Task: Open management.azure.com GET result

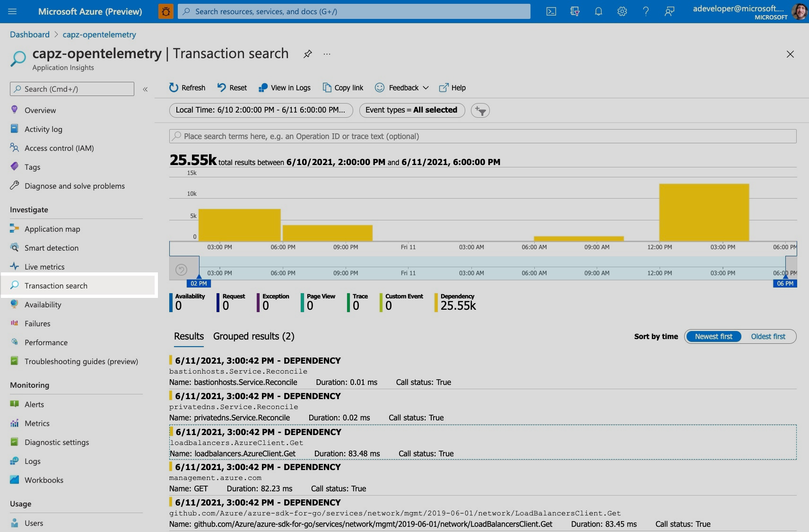Action: pyautogui.click(x=483, y=478)
